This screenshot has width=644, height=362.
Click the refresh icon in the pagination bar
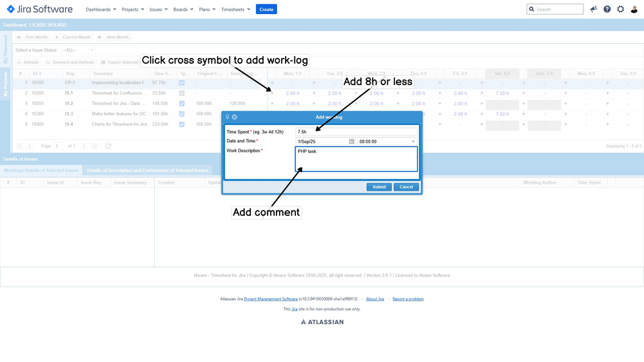(x=108, y=146)
